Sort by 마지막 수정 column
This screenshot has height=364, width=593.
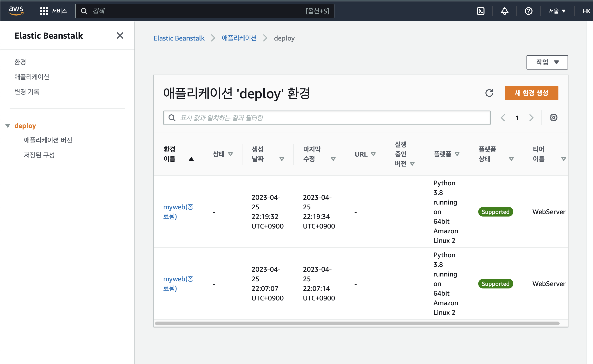(x=319, y=154)
